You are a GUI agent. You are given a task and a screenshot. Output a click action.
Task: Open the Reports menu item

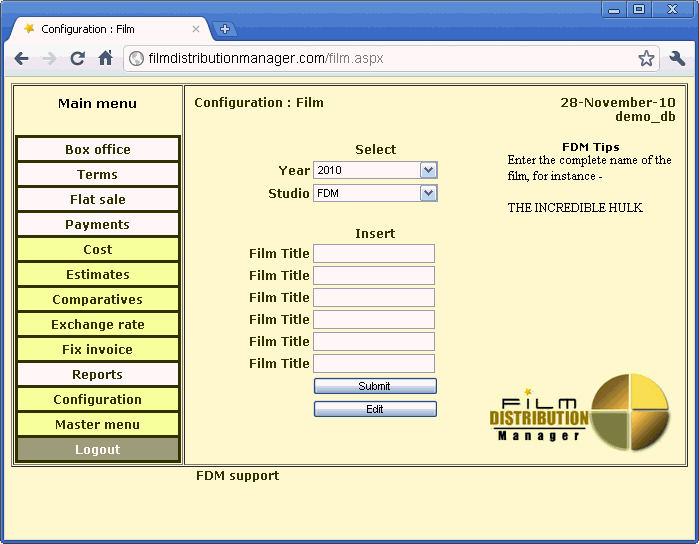click(98, 375)
